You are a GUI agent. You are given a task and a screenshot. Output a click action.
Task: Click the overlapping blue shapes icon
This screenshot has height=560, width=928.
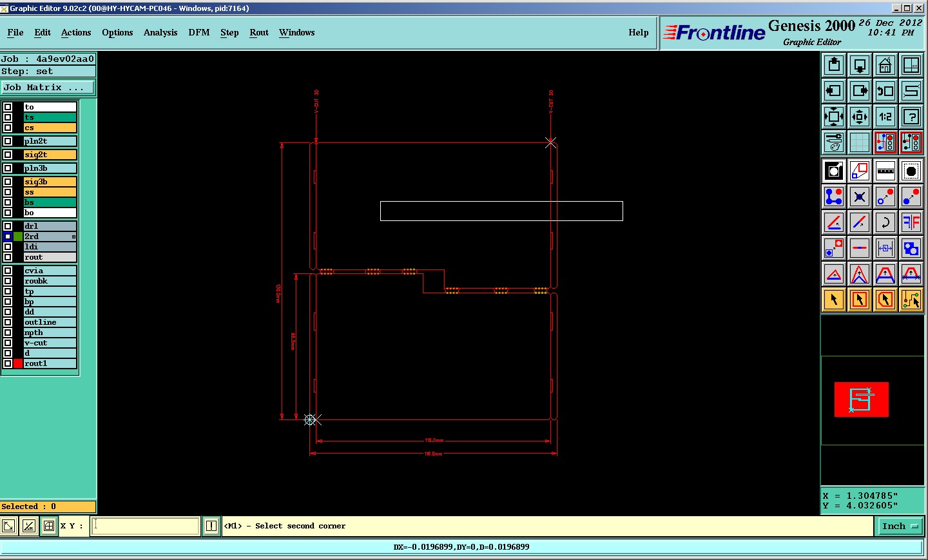coord(911,248)
